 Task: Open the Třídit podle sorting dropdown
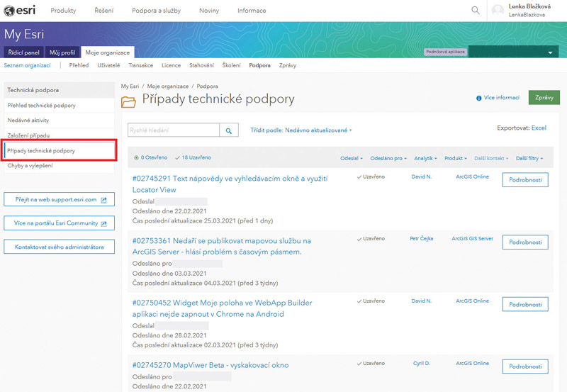[x=301, y=130]
